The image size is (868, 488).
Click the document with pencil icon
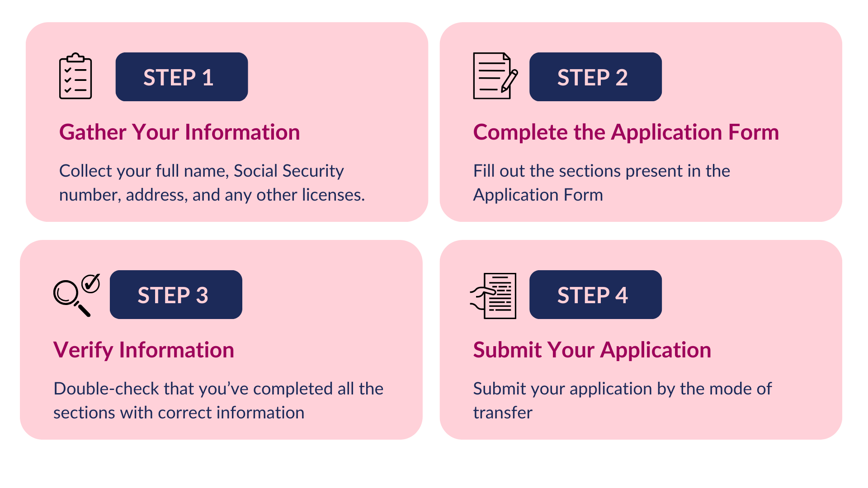(495, 76)
